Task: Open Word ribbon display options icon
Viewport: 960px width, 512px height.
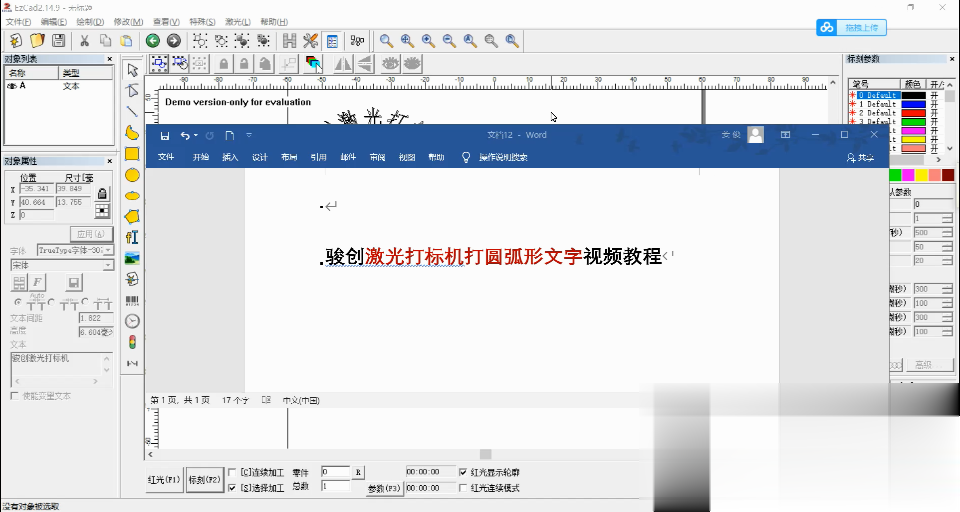Action: (x=786, y=135)
